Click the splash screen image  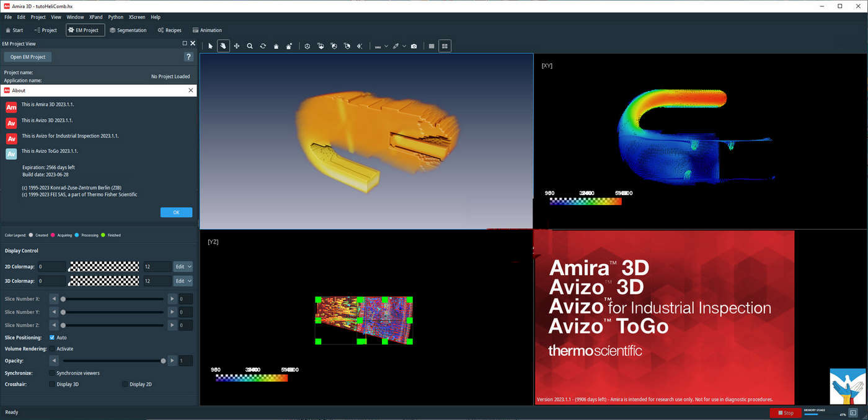664,318
